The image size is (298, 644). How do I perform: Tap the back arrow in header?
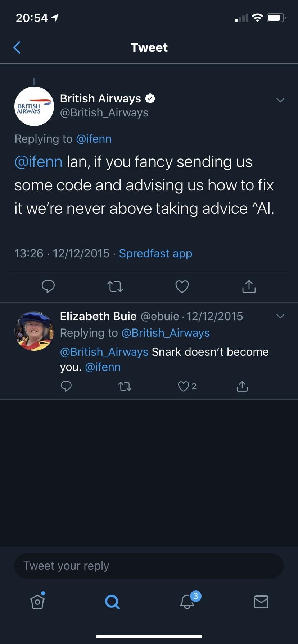click(17, 47)
